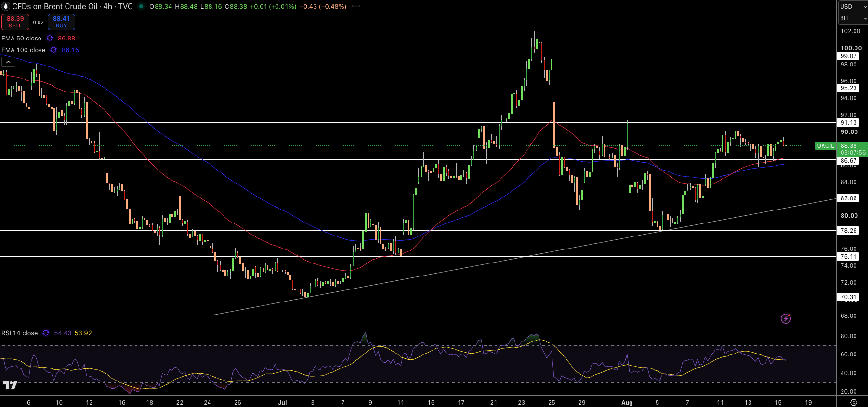868x407 pixels.
Task: Click the EMA 50 value 86.88
Action: 66,38
